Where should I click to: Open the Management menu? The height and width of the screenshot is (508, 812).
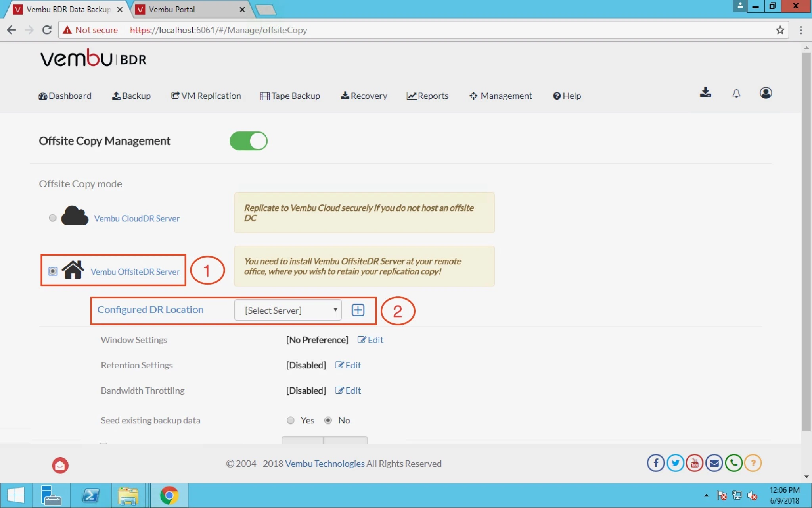click(x=501, y=96)
